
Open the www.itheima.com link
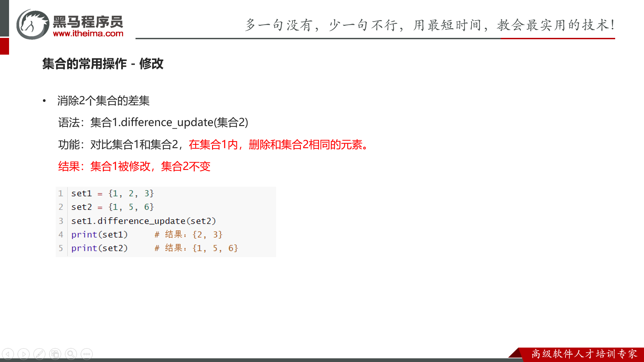pos(88,34)
